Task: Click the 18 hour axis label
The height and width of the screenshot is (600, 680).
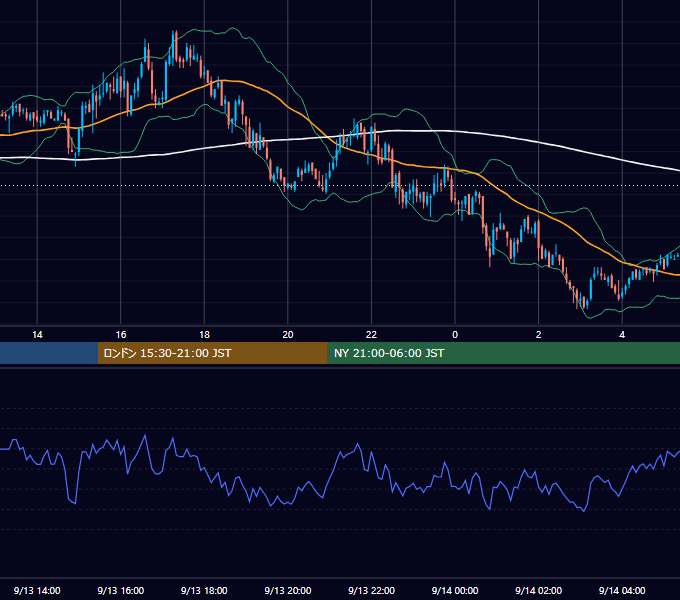Action: pos(204,335)
